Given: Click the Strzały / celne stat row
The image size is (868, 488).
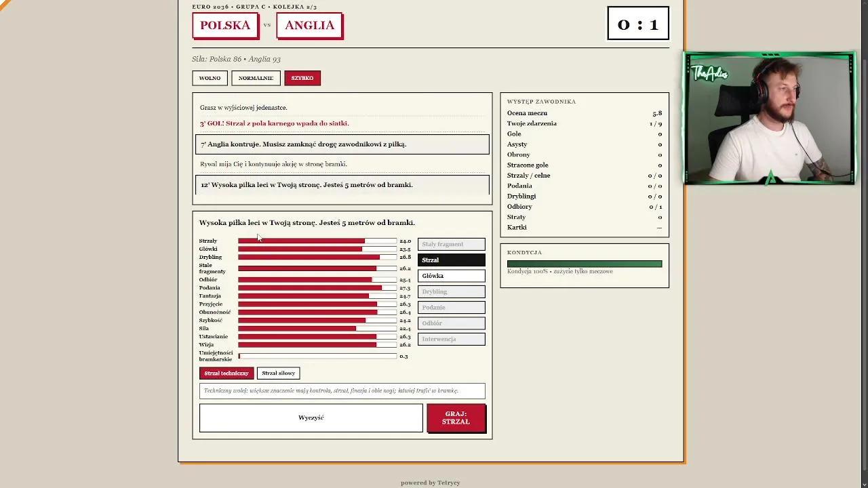Looking at the screenshot, I should point(585,176).
